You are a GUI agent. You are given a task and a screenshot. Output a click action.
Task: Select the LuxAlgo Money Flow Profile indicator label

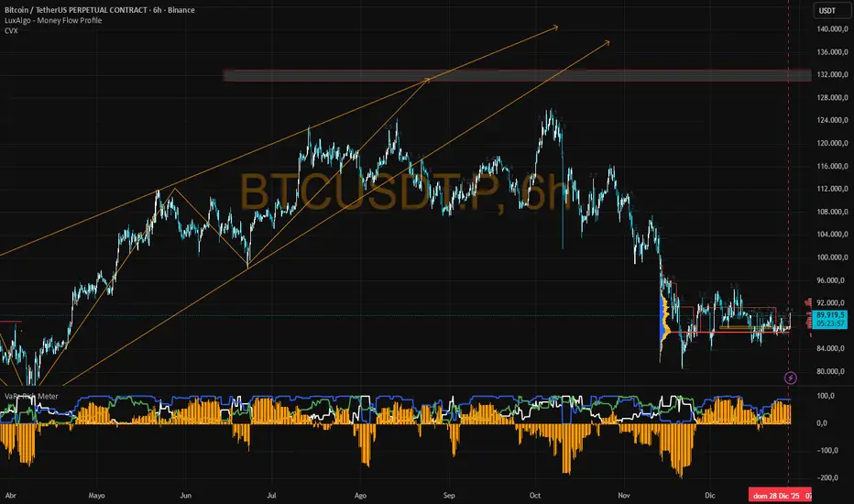pos(53,20)
